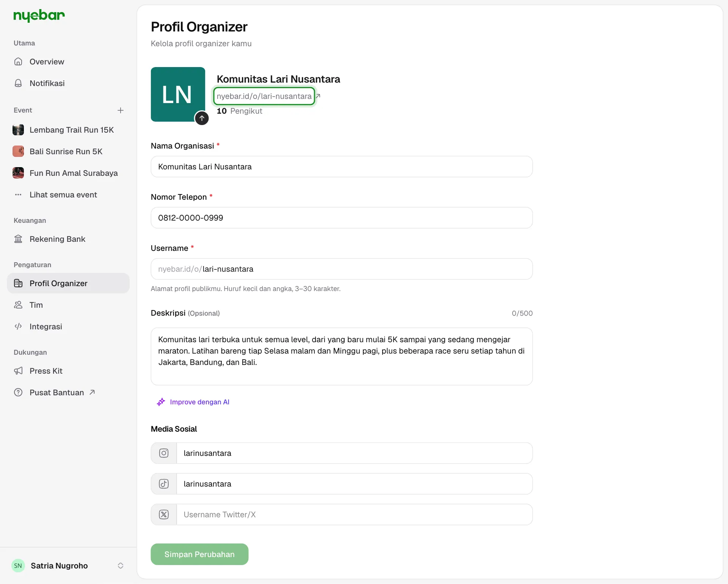Open Notifikasi page
The height and width of the screenshot is (584, 728).
[x=68, y=83]
